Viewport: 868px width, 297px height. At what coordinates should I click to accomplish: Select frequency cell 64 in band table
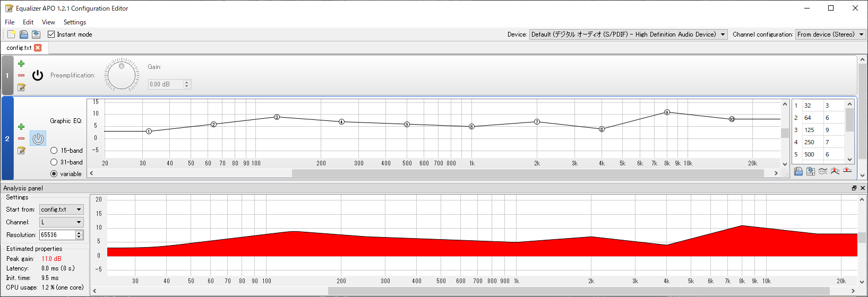click(812, 118)
